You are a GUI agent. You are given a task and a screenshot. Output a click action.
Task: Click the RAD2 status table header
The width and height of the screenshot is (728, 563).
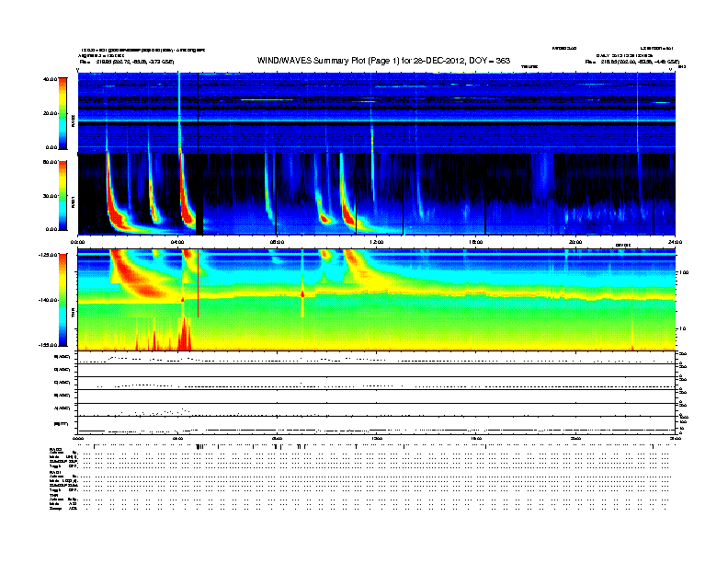tap(55, 449)
